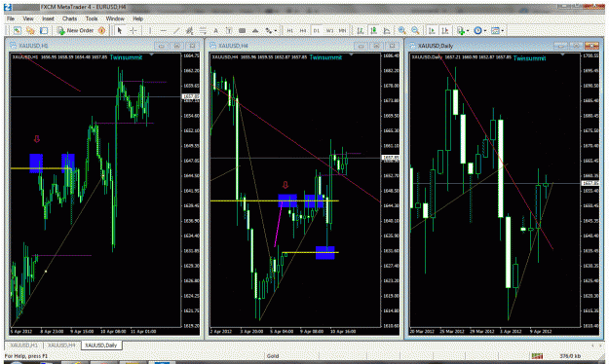Screen dimensions: 609x364
Task: Set chart type to Candlesticks
Action: 373,30
